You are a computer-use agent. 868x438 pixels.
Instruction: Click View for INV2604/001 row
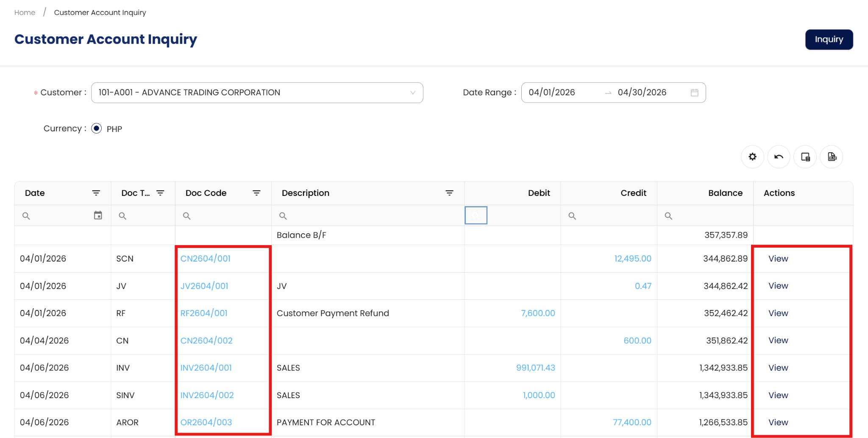point(778,368)
